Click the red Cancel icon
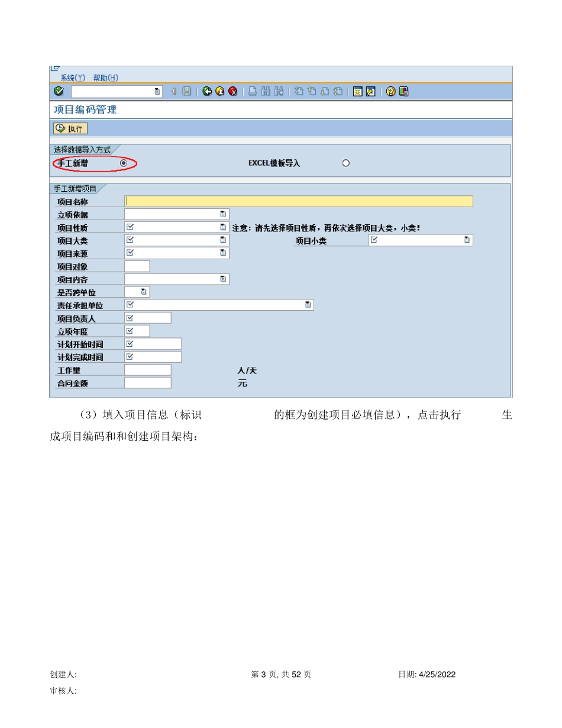562x728 pixels. pos(232,91)
